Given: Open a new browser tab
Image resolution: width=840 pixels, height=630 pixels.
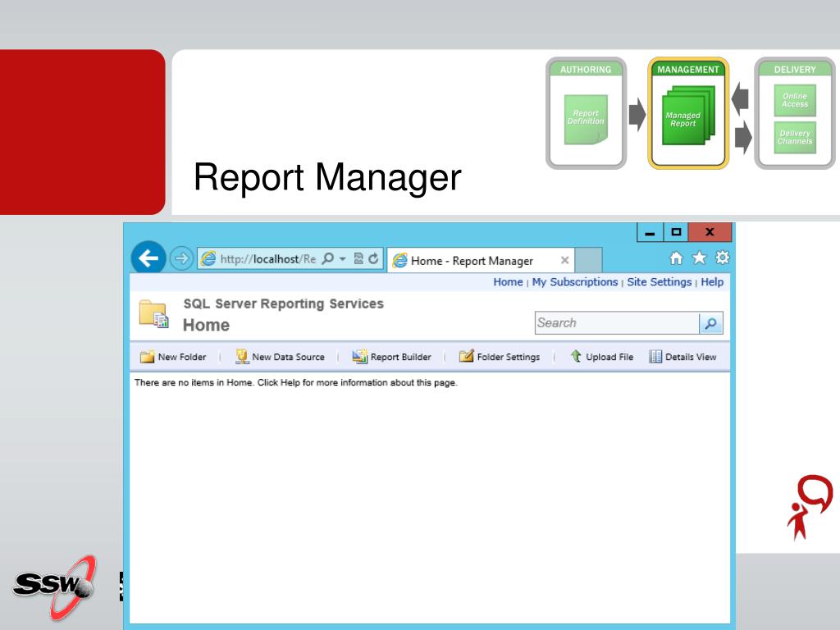Looking at the screenshot, I should pyautogui.click(x=588, y=260).
